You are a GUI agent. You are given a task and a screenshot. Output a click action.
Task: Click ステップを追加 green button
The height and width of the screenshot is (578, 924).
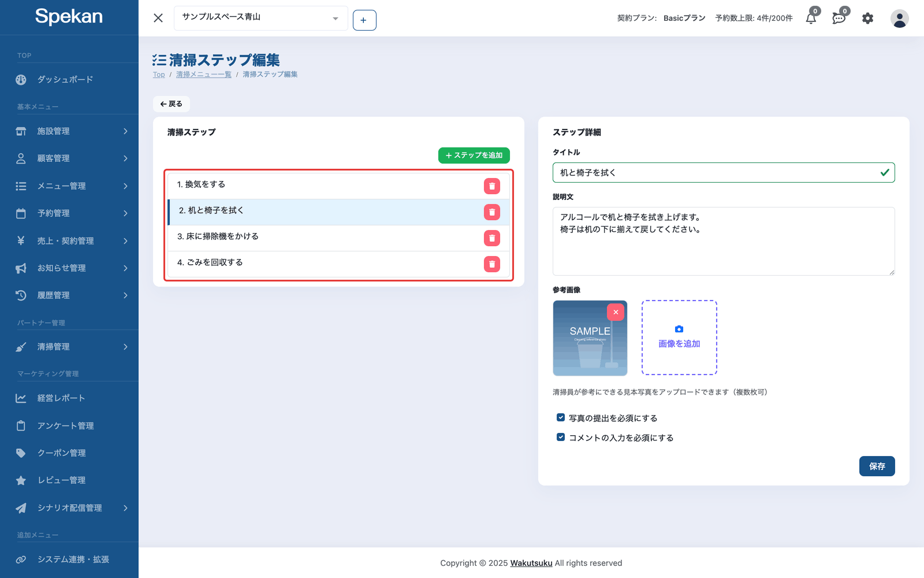pos(474,155)
